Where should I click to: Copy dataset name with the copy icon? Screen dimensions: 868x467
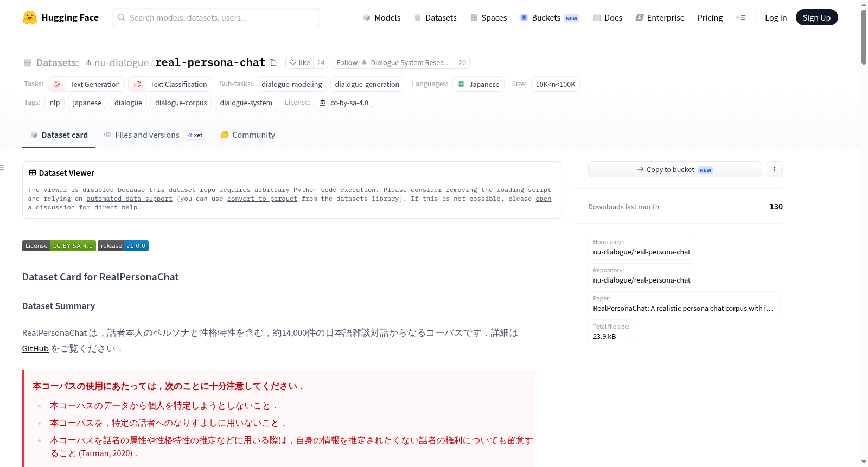(x=273, y=62)
